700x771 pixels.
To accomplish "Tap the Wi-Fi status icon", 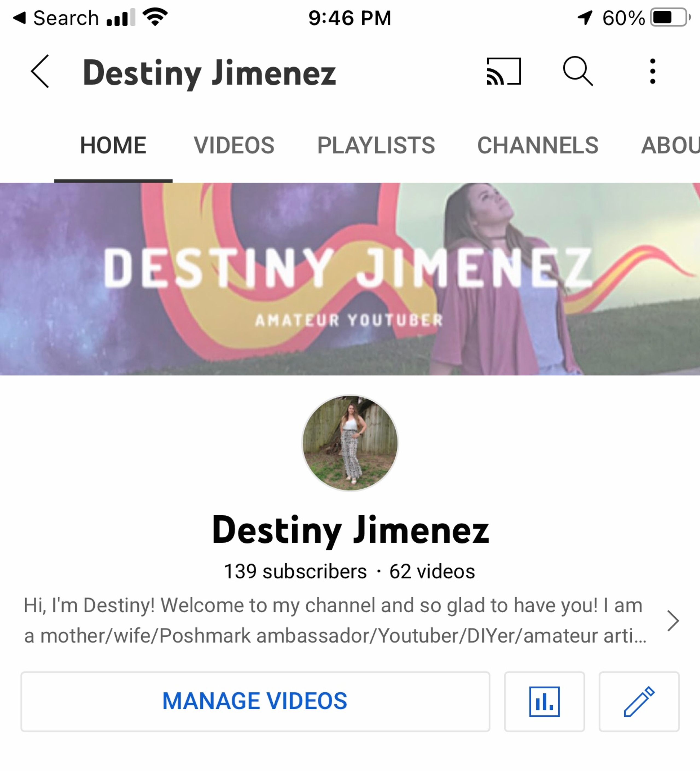I will click(x=155, y=17).
